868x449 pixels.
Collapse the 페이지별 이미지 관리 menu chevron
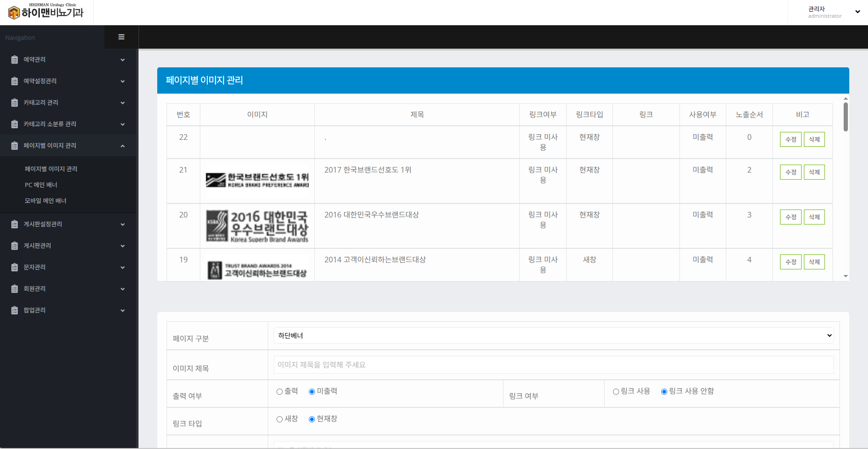[x=123, y=146]
